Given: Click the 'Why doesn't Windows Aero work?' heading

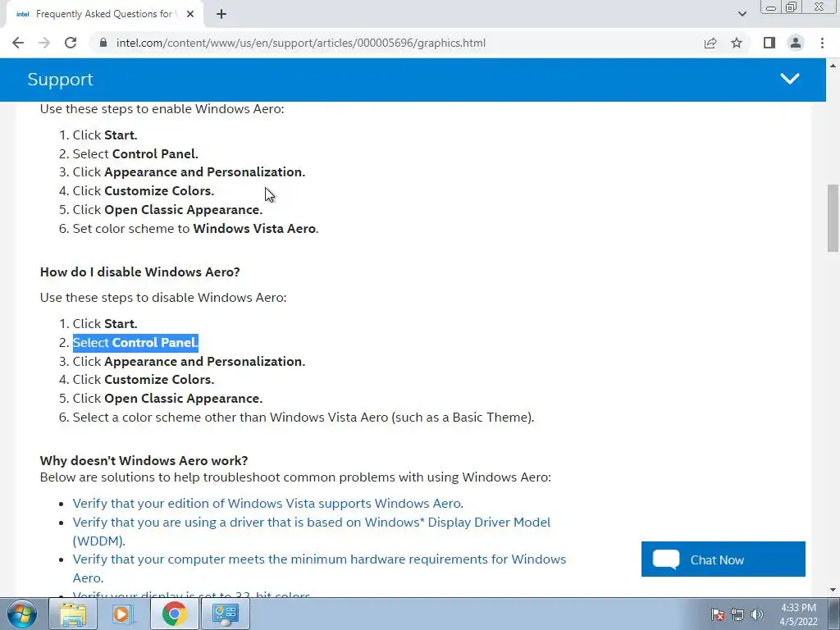Looking at the screenshot, I should (x=144, y=460).
